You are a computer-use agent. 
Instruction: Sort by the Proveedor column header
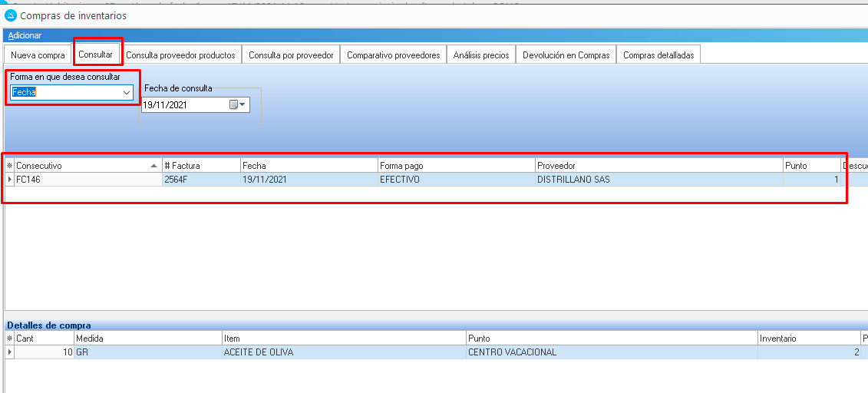(658, 166)
